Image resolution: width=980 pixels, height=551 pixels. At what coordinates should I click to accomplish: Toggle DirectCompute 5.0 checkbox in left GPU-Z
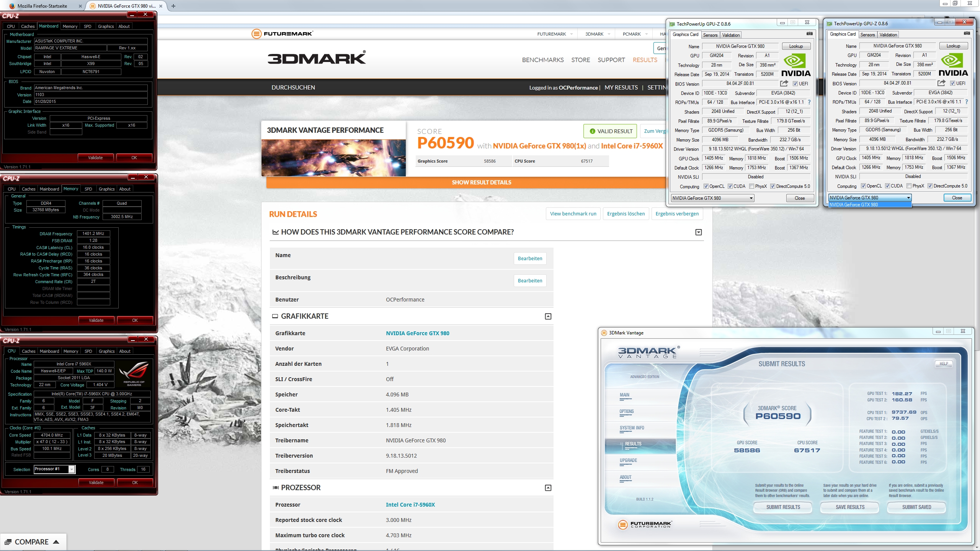coord(773,186)
